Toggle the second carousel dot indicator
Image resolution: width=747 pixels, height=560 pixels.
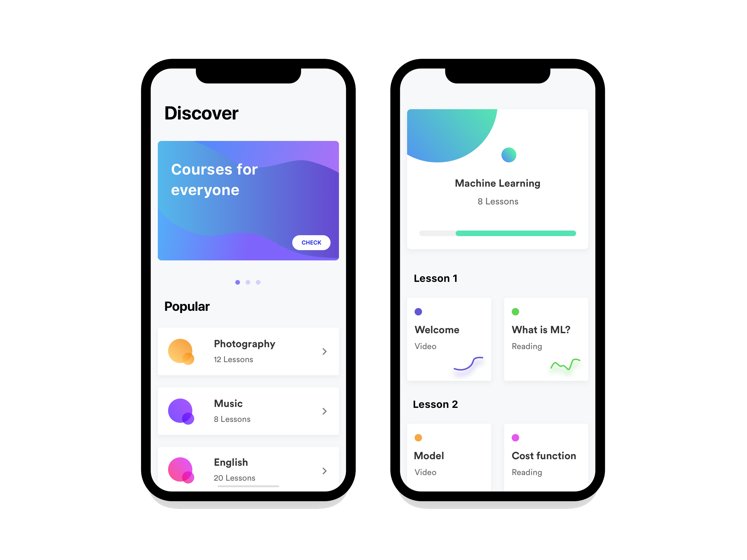[x=248, y=282]
